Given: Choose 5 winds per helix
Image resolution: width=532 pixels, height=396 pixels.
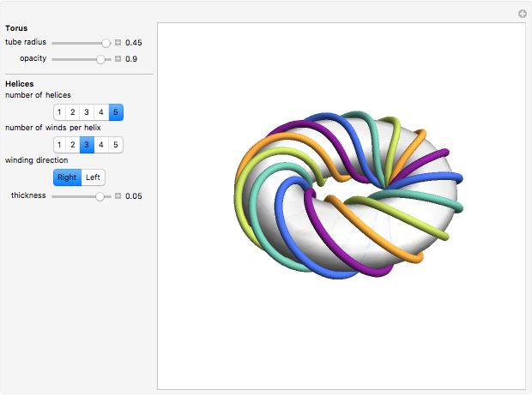Looking at the screenshot, I should (116, 145).
